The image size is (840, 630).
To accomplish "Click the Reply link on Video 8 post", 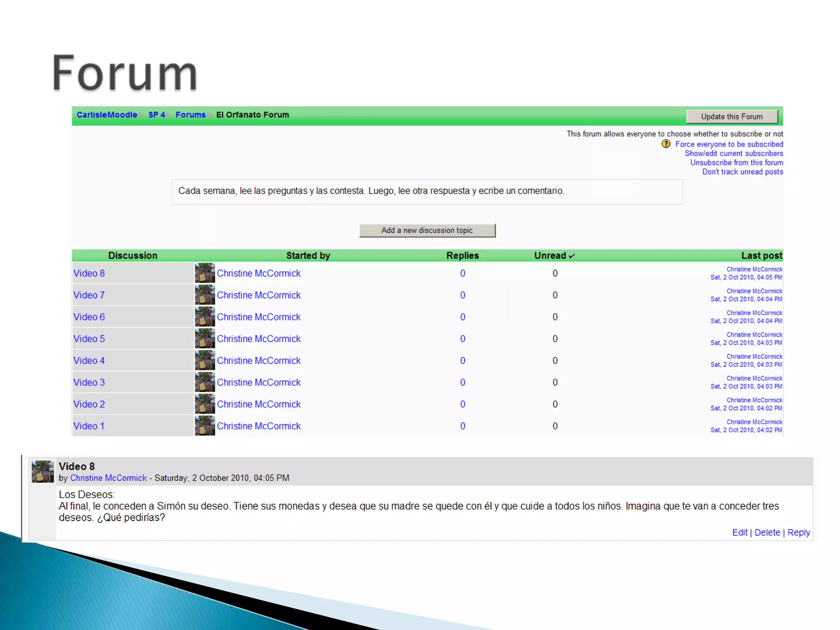I will click(798, 532).
